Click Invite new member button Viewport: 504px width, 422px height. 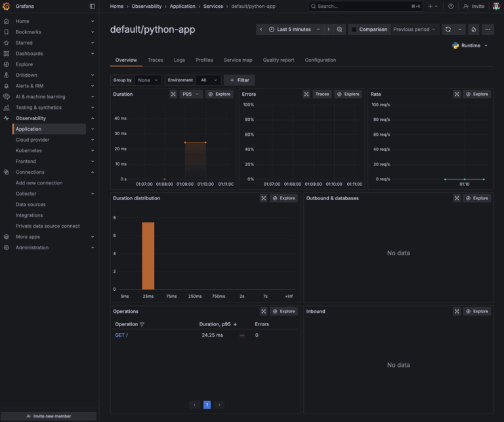pos(49,416)
